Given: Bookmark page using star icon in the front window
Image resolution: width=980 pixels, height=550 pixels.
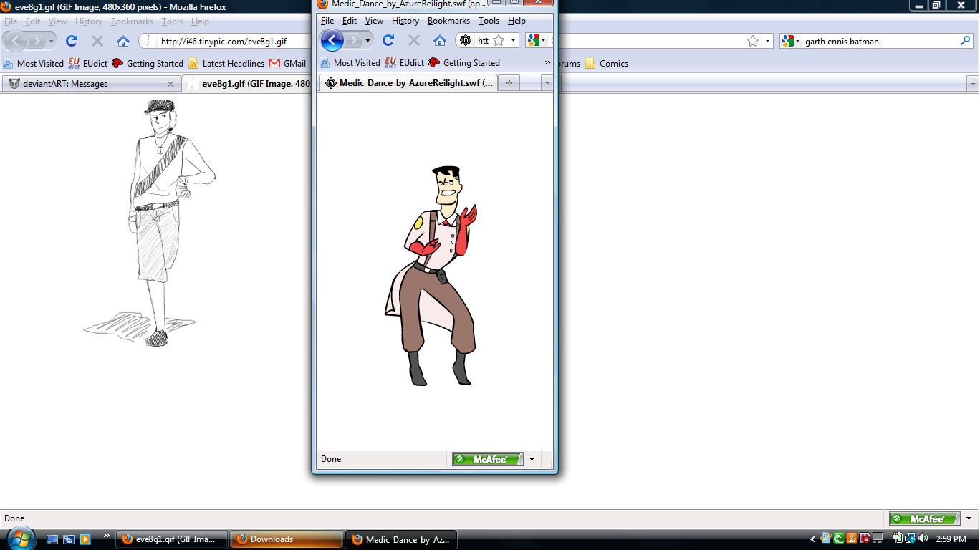Looking at the screenshot, I should (499, 41).
